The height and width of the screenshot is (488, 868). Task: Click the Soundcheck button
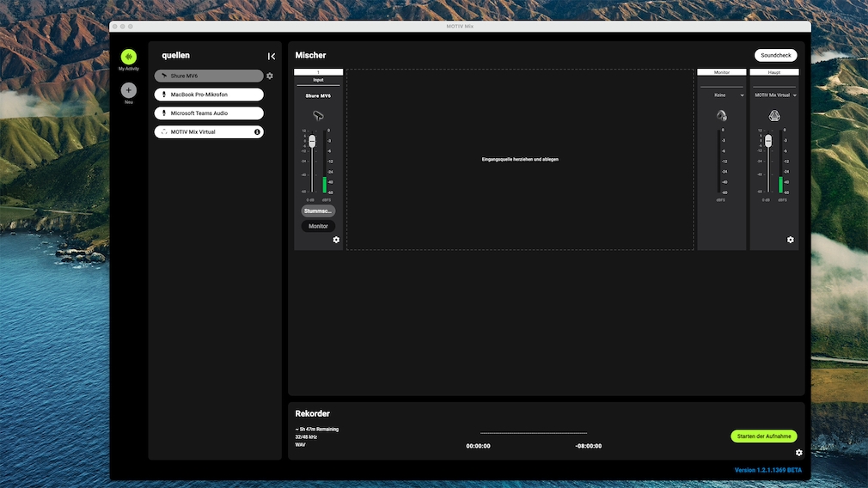(x=775, y=56)
